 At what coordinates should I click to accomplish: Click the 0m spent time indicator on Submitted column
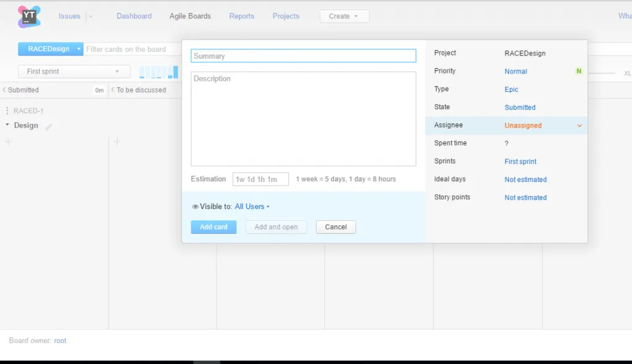pyautogui.click(x=99, y=89)
